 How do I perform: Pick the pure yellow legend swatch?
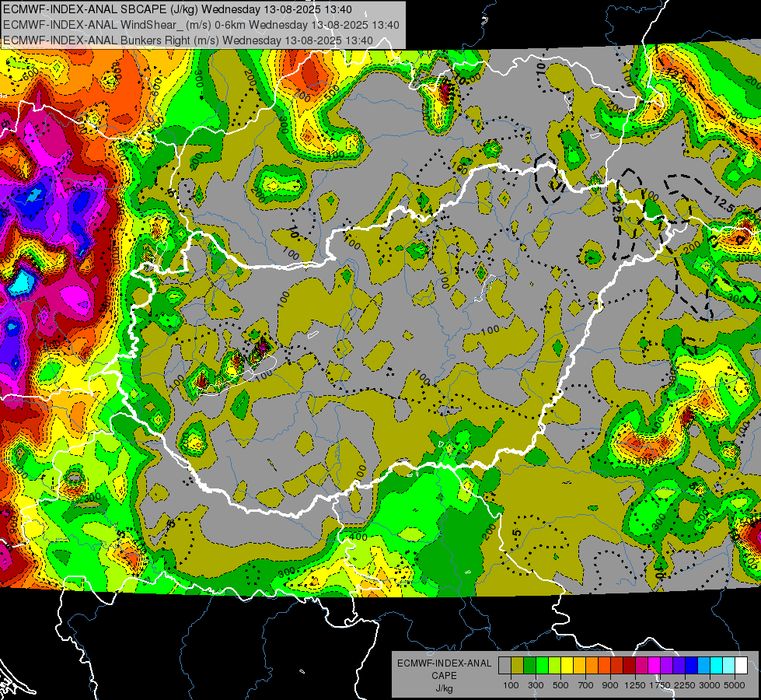pos(567,665)
